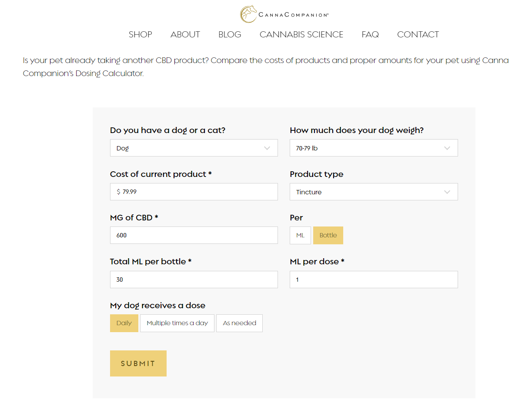
Task: Submit the dosing calculator form
Action: pos(138,363)
